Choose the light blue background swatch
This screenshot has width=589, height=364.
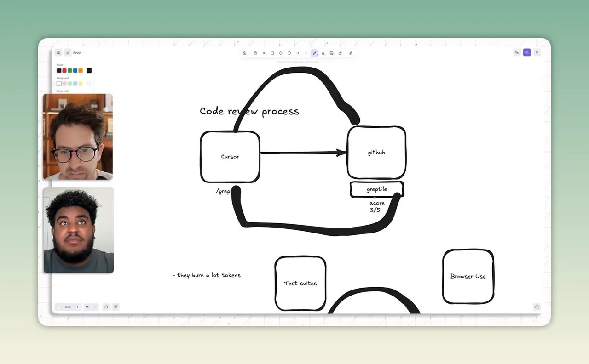click(75, 84)
